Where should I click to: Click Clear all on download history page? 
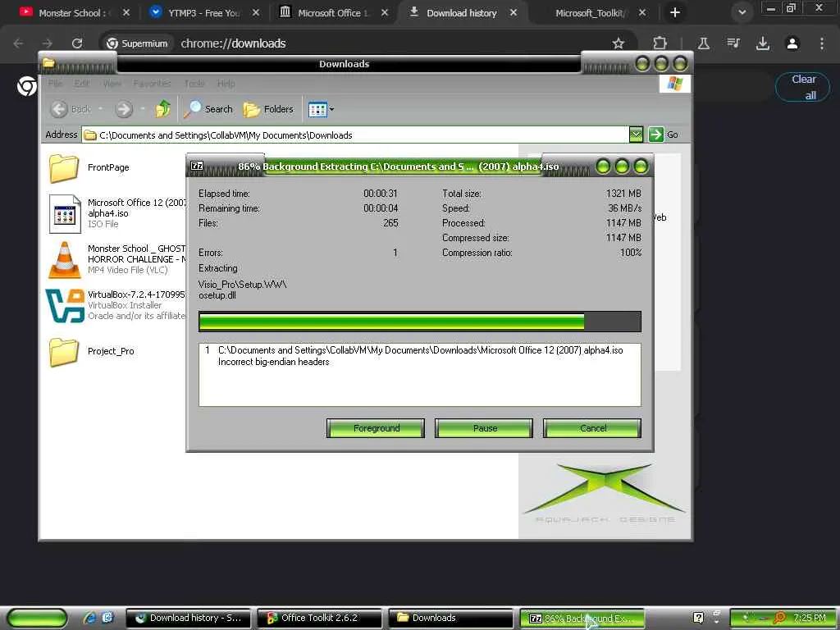[802, 87]
